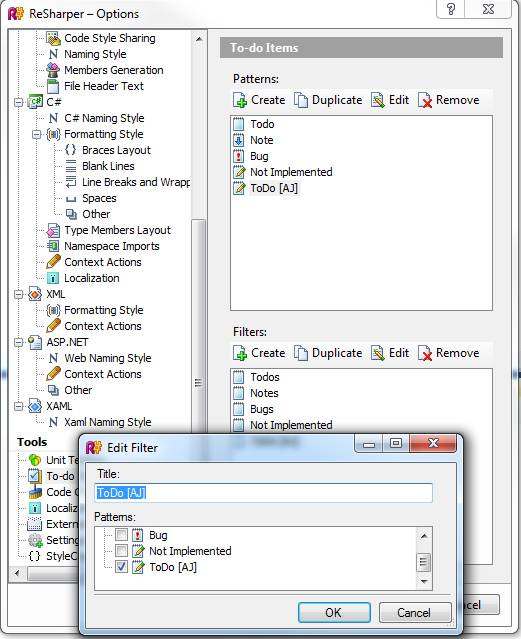
Task: Open Namespace Imports page
Action: coord(103,246)
